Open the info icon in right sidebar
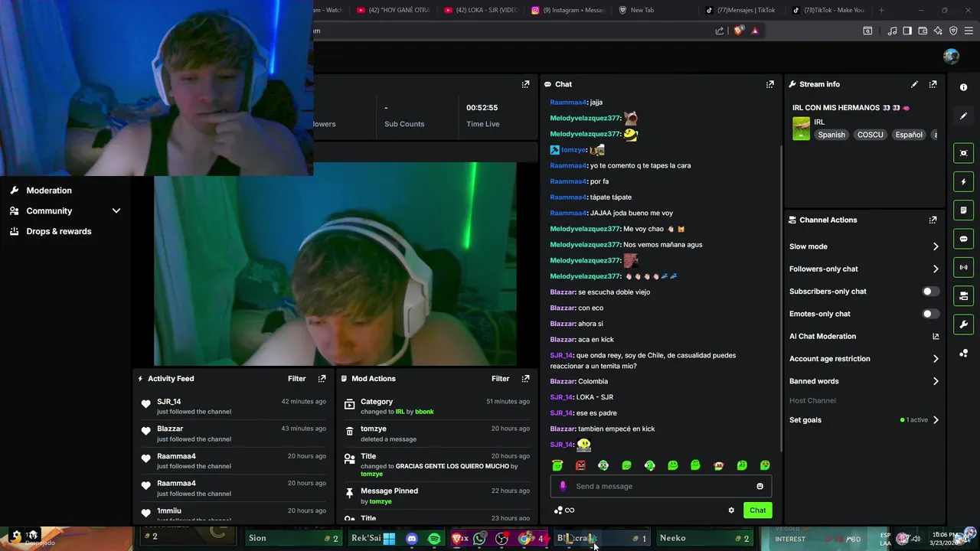This screenshot has width=980, height=551. coord(963,87)
